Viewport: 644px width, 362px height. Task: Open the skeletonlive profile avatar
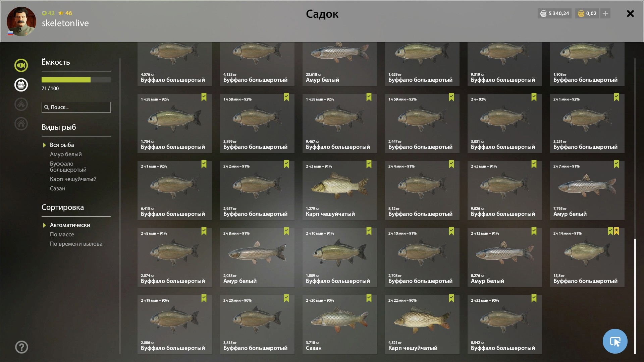[21, 21]
